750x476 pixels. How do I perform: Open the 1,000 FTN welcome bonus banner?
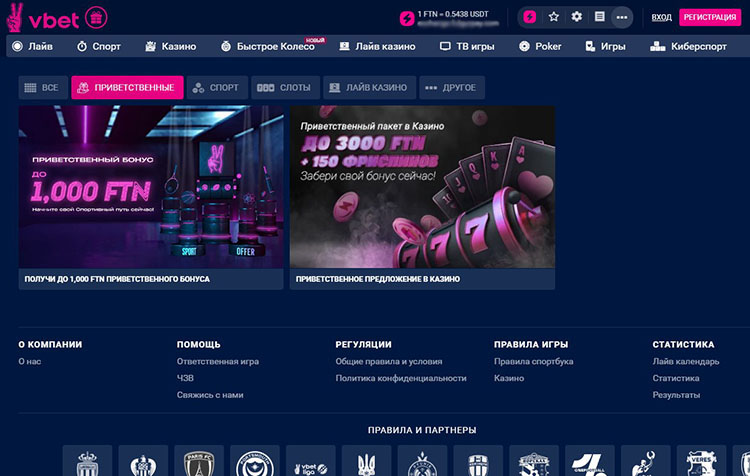pyautogui.click(x=151, y=187)
